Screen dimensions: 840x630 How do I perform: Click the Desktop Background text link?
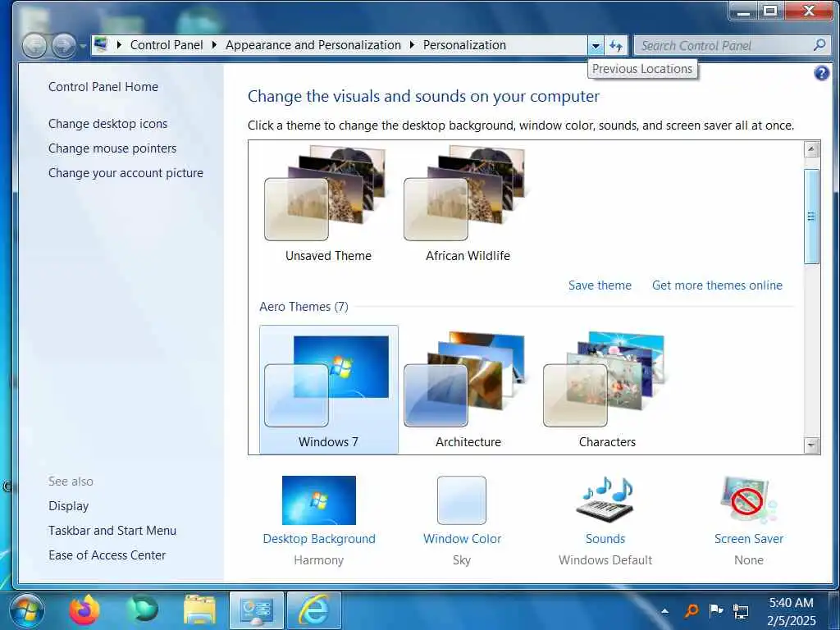click(x=319, y=539)
